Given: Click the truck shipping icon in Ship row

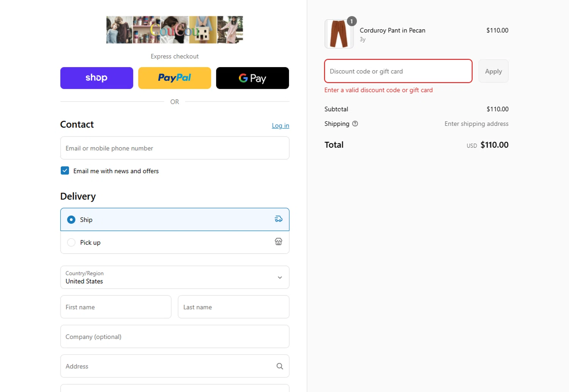Looking at the screenshot, I should click(278, 219).
